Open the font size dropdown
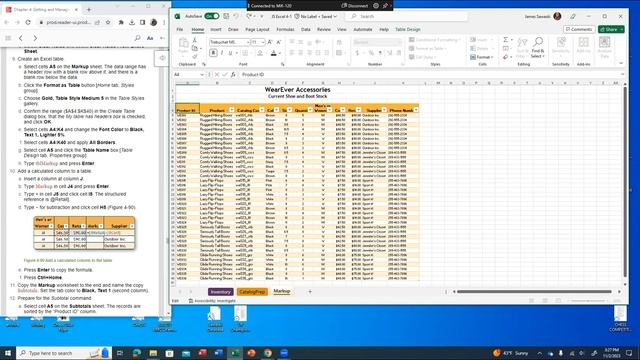640x360 pixels. coord(263,42)
